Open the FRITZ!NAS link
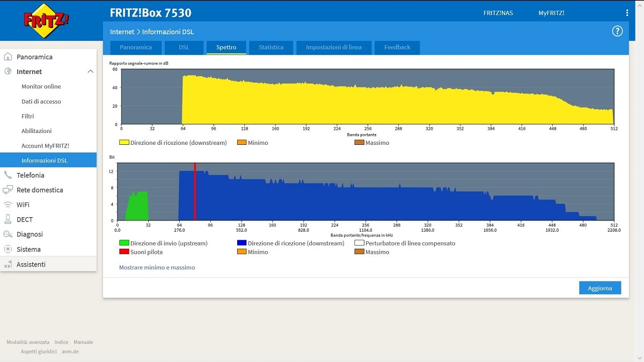644x362 pixels. click(498, 13)
